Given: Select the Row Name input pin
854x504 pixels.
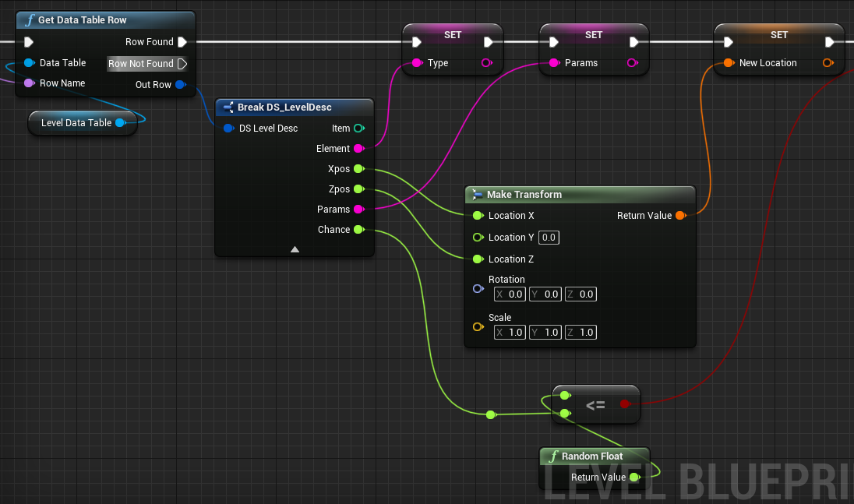Looking at the screenshot, I should (x=30, y=83).
